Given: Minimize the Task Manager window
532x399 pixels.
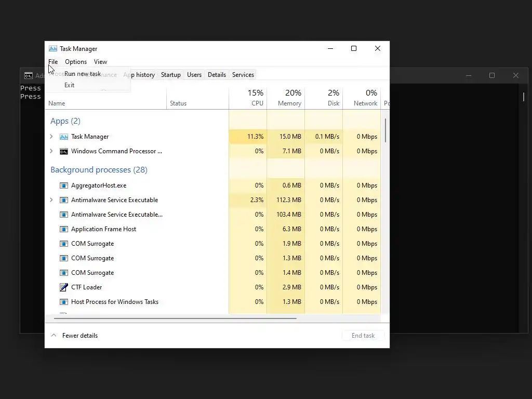Looking at the screenshot, I should tap(330, 48).
